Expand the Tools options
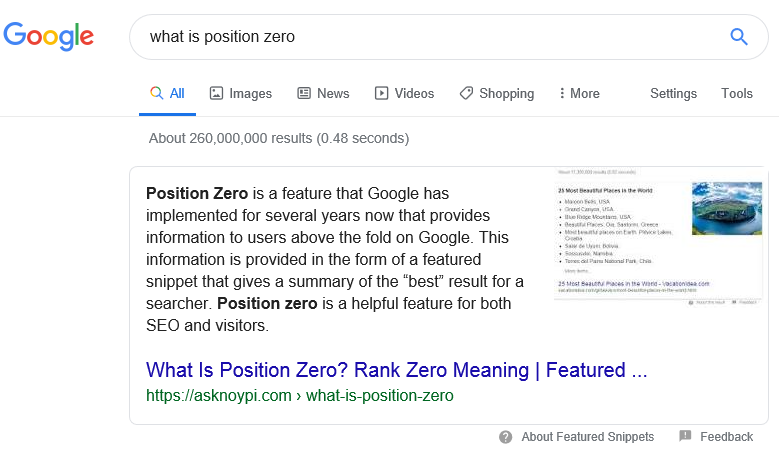 coord(737,93)
